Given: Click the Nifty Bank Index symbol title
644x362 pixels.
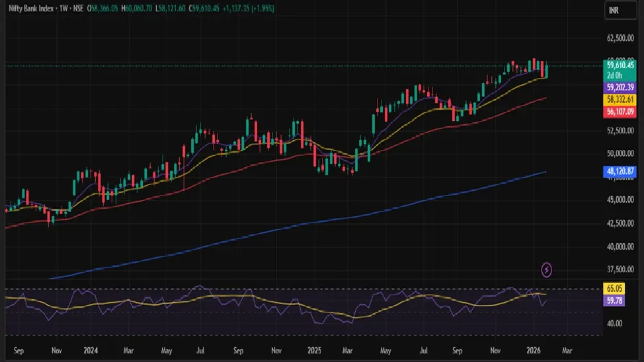Looking at the screenshot, I should (x=31, y=8).
